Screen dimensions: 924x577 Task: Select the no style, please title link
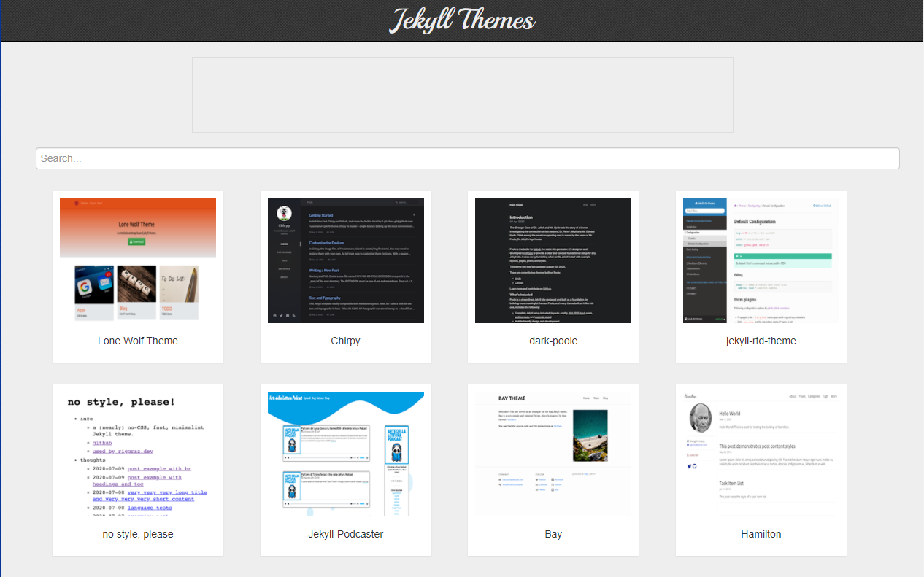138,534
